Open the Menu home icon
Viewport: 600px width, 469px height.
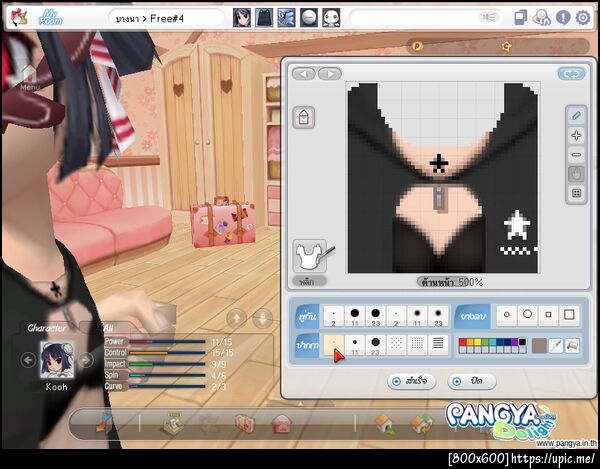[x=29, y=78]
